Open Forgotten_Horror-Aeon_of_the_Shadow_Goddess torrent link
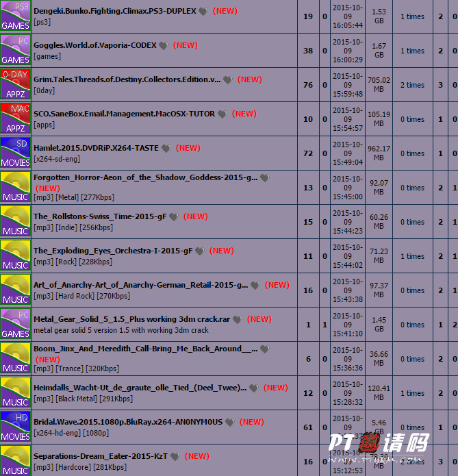The height and width of the screenshot is (476, 458). tap(146, 178)
